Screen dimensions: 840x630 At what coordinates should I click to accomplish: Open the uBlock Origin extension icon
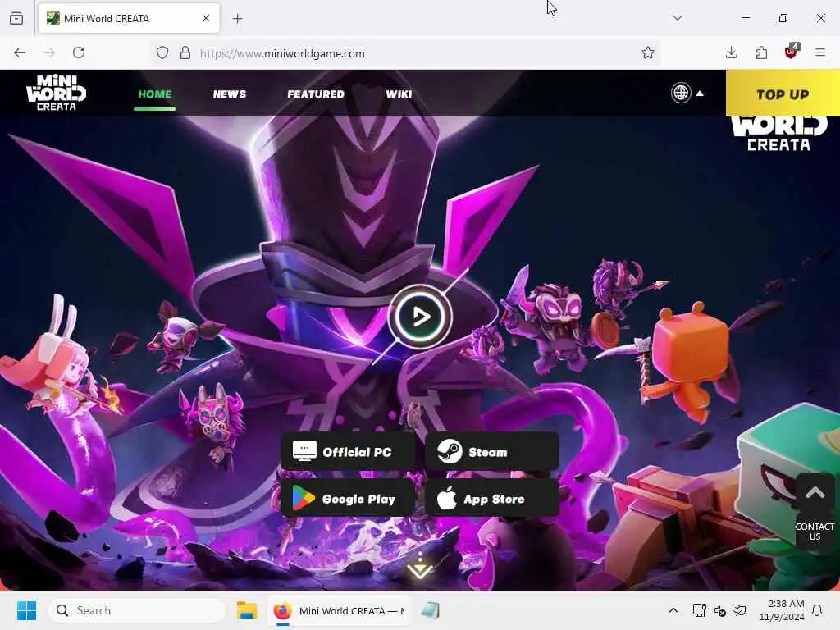792,52
